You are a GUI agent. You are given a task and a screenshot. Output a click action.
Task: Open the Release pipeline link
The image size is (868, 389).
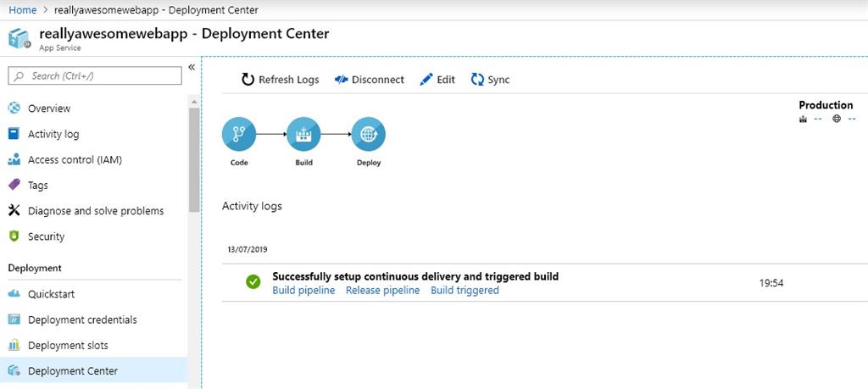pyautogui.click(x=382, y=290)
